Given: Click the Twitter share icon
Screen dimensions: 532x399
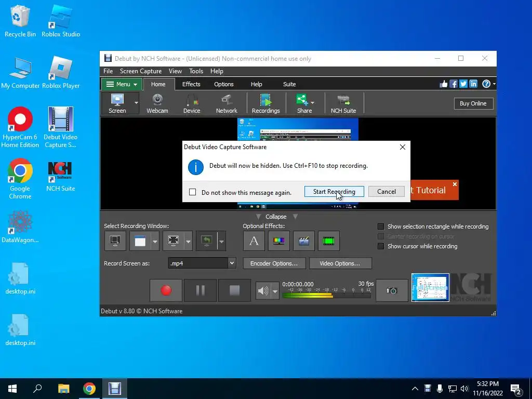Looking at the screenshot, I should click(463, 84).
